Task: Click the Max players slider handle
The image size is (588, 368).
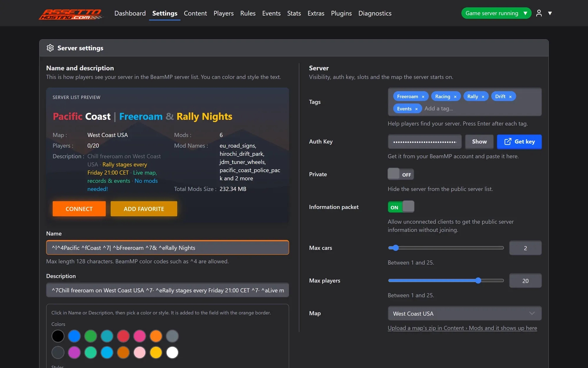Action: click(x=478, y=281)
